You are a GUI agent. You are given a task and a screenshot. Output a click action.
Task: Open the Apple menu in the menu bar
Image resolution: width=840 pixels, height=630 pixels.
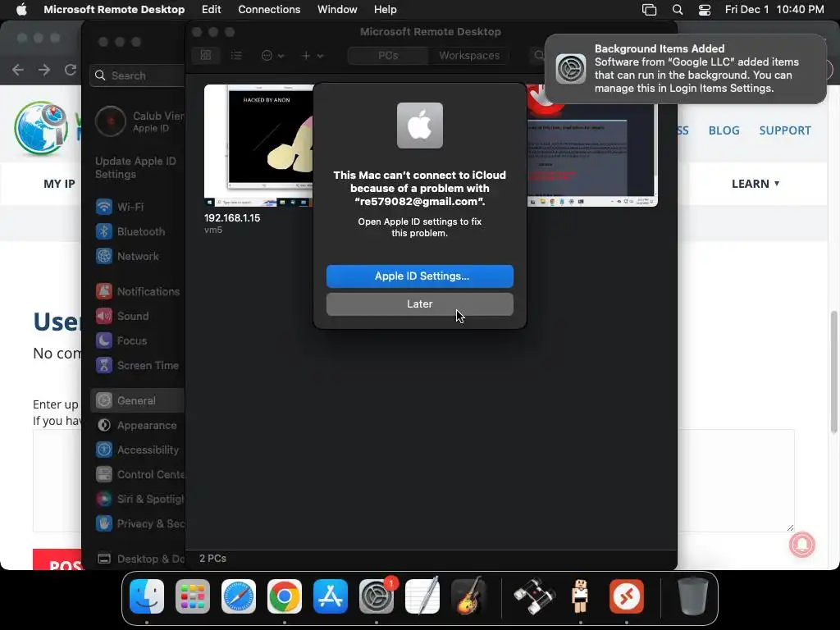pos(21,9)
